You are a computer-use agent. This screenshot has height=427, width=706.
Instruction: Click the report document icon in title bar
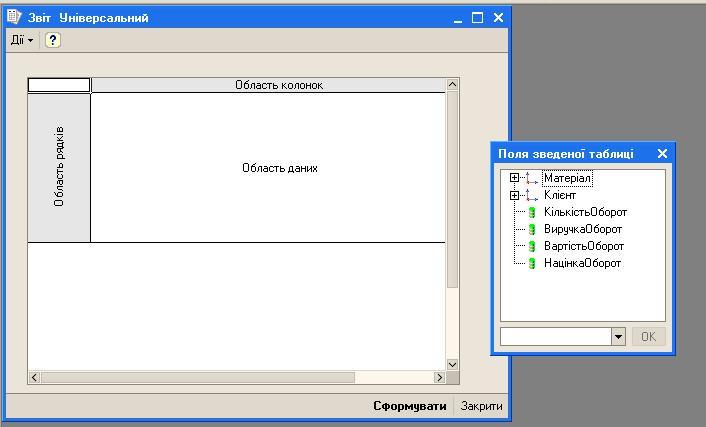pos(14,17)
